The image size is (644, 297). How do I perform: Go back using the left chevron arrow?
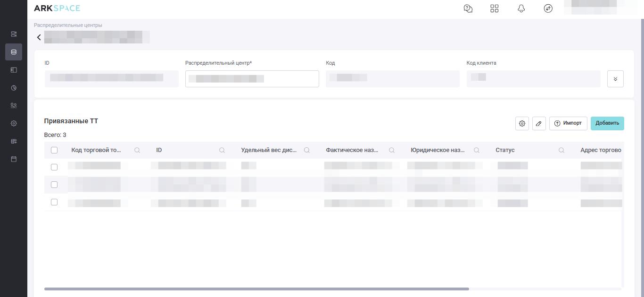pyautogui.click(x=39, y=37)
